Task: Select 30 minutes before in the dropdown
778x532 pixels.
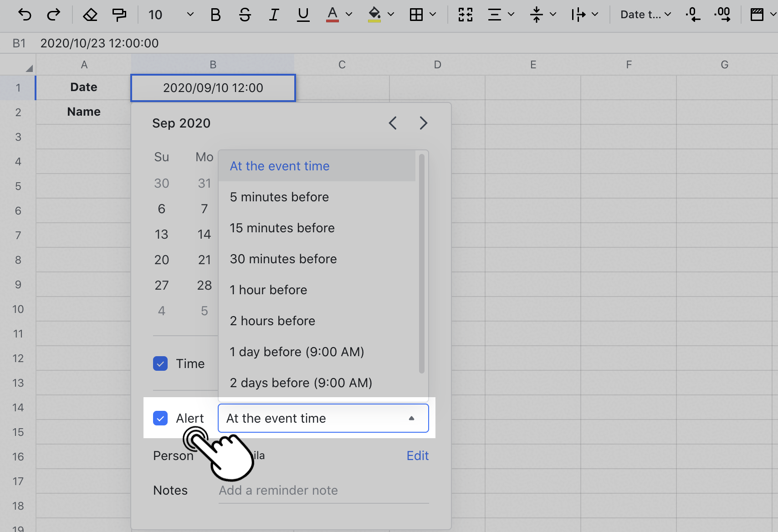Action: tap(283, 259)
